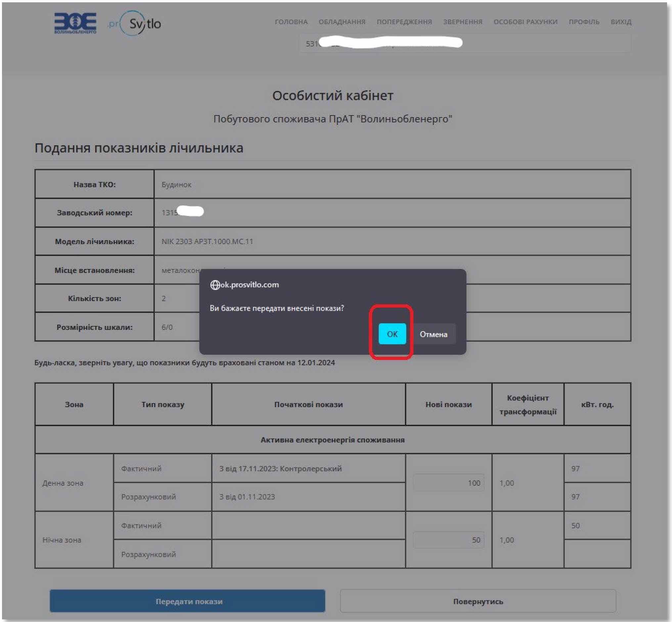Click the Розмірність шкали: label
672x622 pixels.
95,327
